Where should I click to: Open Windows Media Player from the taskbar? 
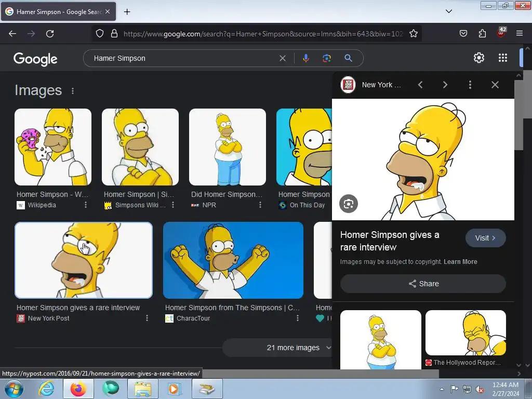175,389
